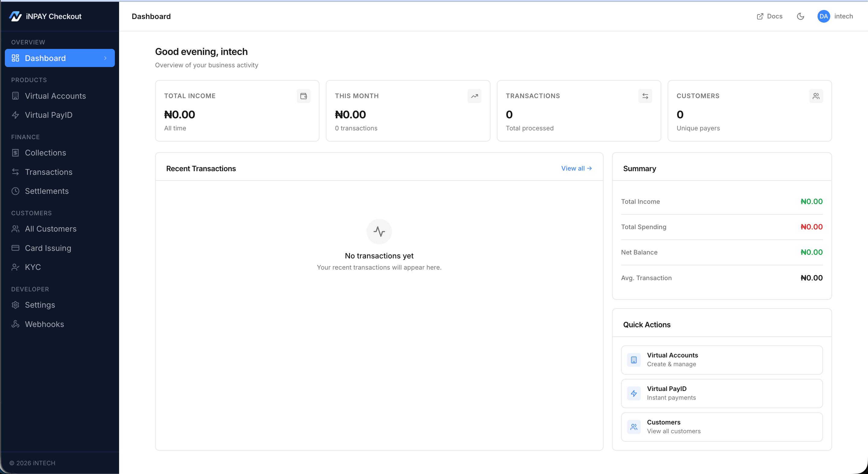Go to Settlements in the sidebar

coord(47,191)
